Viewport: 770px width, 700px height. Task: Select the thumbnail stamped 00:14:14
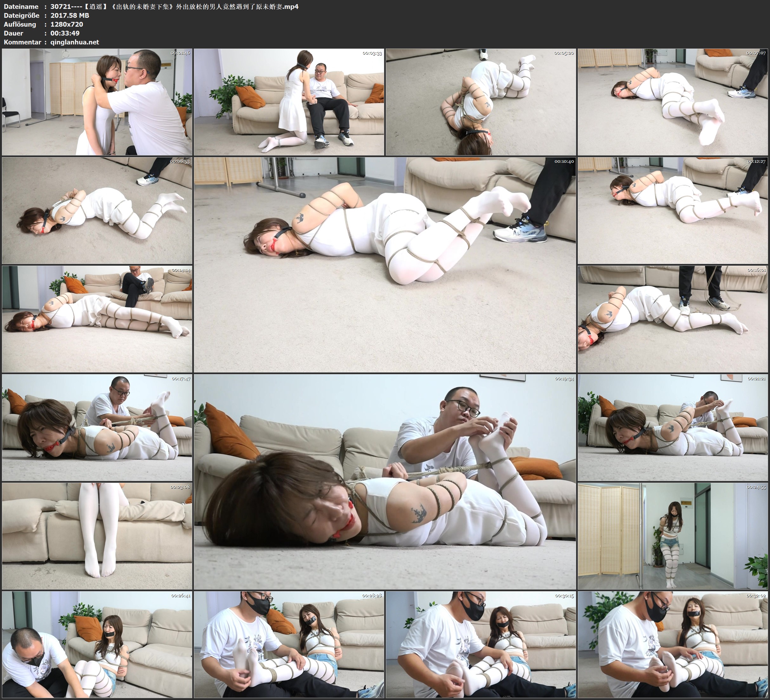pyautogui.click(x=97, y=319)
